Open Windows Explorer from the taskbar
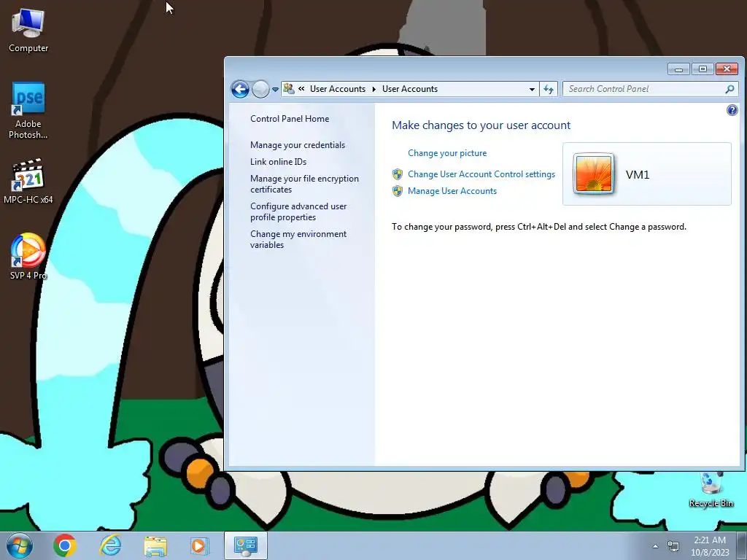This screenshot has width=747, height=560. [x=155, y=545]
